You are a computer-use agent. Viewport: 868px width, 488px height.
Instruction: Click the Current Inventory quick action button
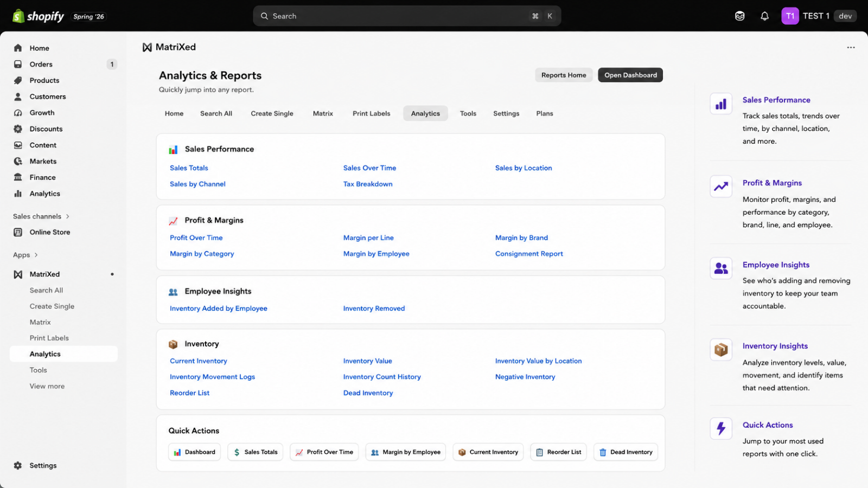pyautogui.click(x=488, y=452)
